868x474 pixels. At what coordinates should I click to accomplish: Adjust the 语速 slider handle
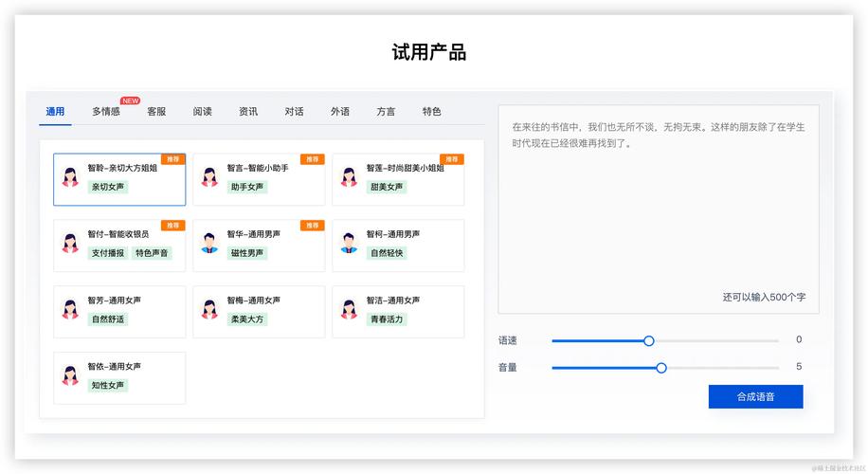pyautogui.click(x=649, y=341)
